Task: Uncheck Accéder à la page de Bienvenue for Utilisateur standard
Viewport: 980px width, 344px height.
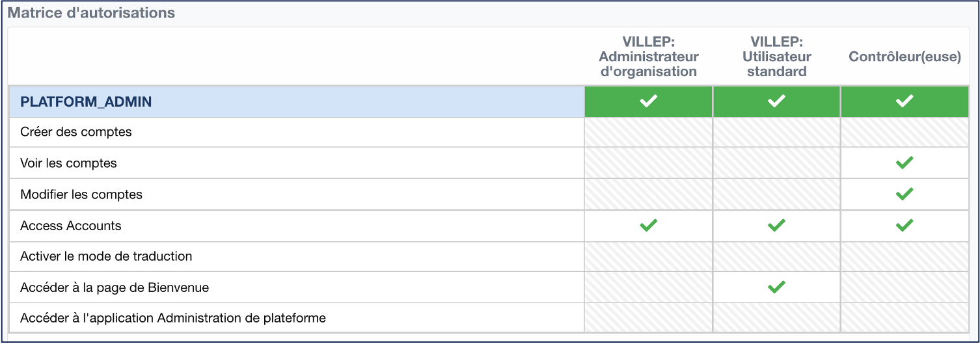Action: 776,287
